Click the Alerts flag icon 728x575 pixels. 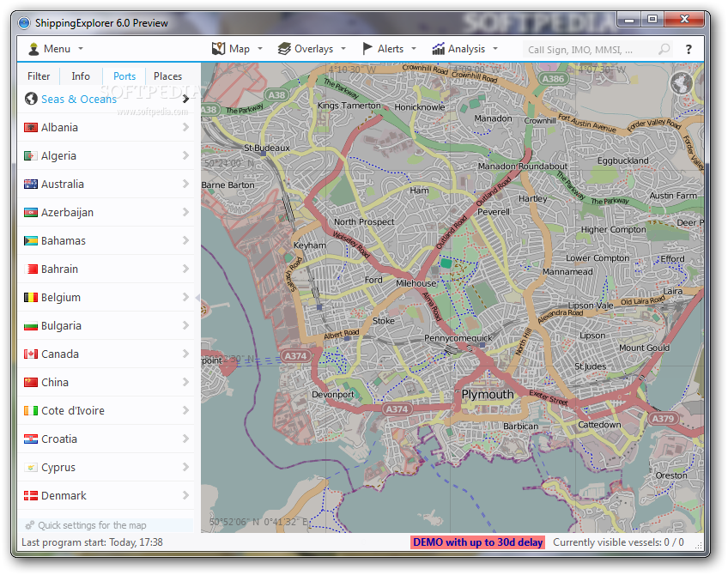click(x=367, y=49)
